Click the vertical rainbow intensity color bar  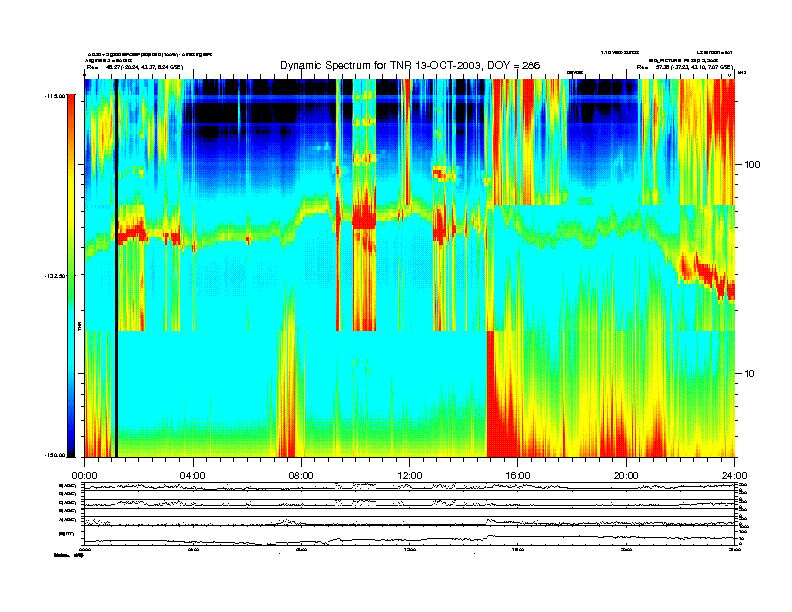click(71, 275)
